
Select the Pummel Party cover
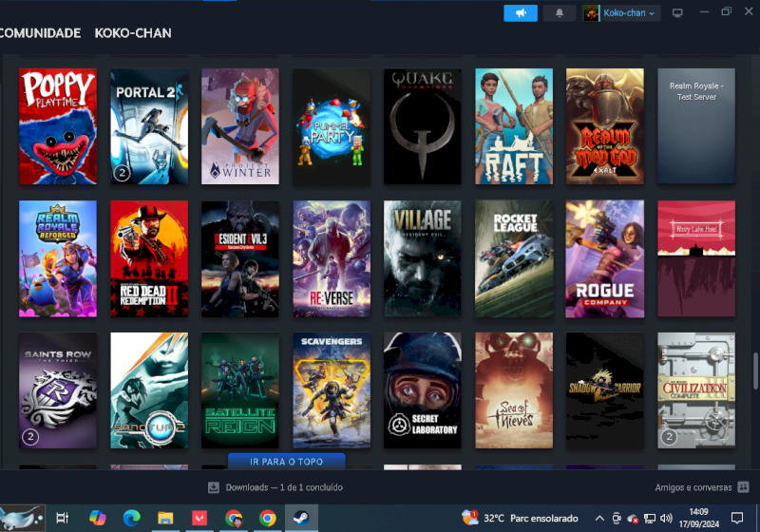pos(332,126)
